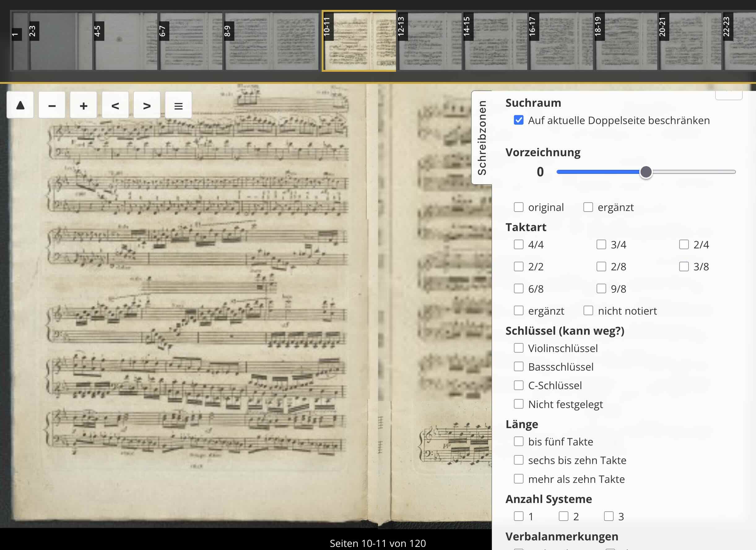Select the Violinschlüssel checkbox
This screenshot has width=756, height=550.
519,348
